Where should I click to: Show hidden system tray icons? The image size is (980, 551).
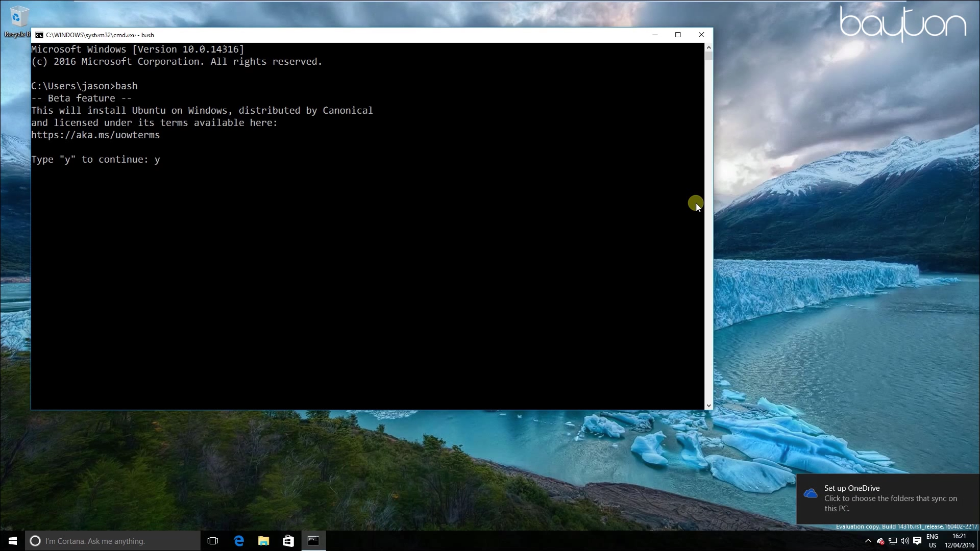(x=868, y=541)
